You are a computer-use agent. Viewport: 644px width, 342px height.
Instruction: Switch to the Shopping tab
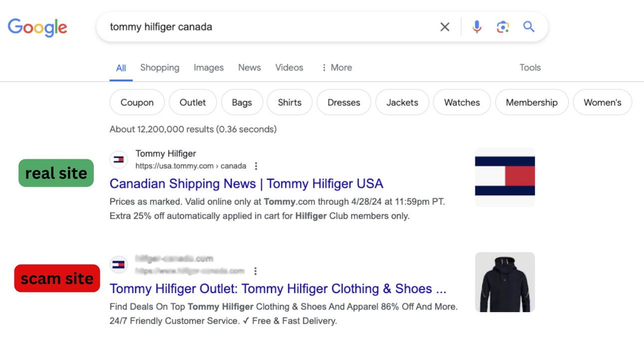(160, 67)
